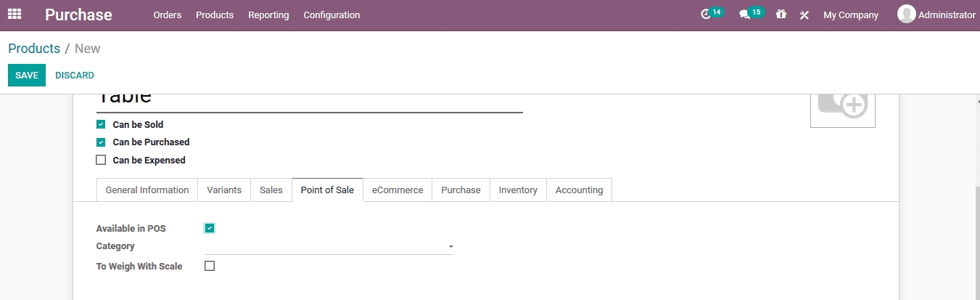Switch to the Inventory tab

point(518,190)
